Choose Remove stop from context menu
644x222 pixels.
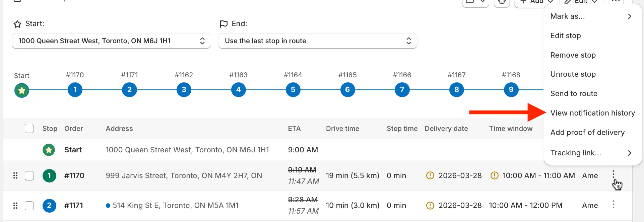[573, 55]
